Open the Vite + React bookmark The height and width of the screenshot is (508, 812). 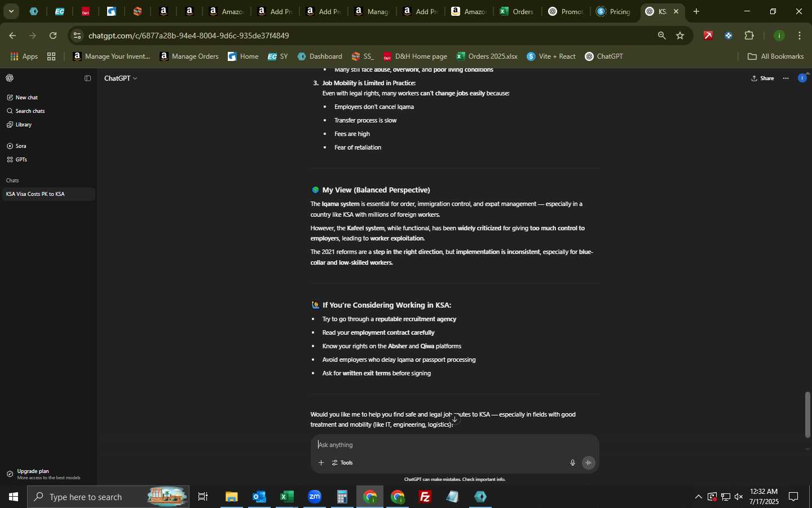coord(551,56)
